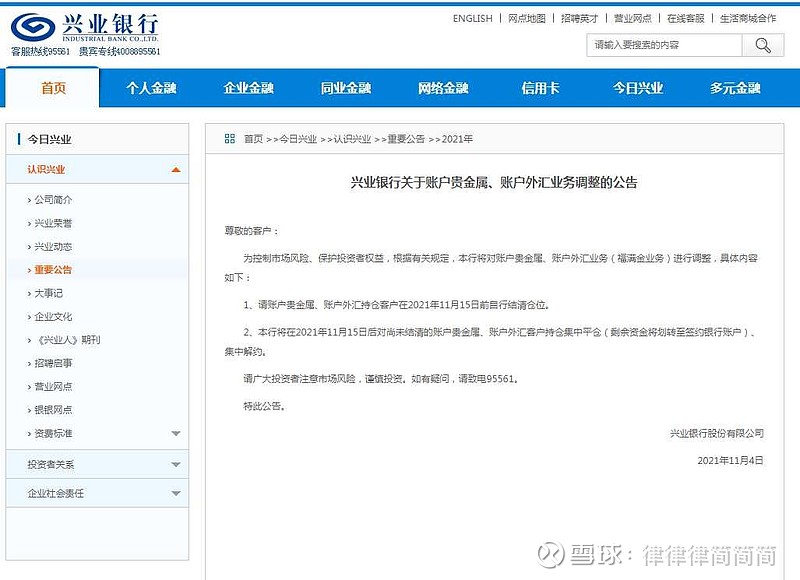The width and height of the screenshot is (800, 580).
Task: Select 重要公告 sidebar item
Action: 53,269
